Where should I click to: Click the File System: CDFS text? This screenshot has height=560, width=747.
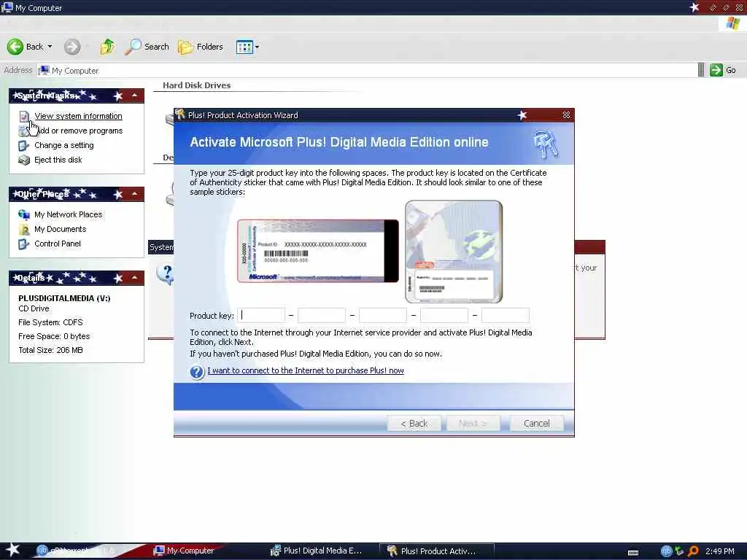tap(50, 322)
